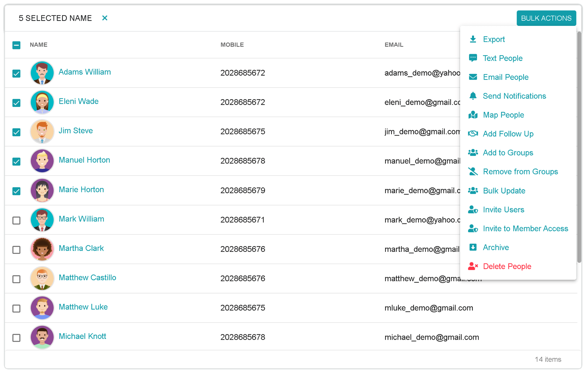This screenshot has width=588, height=370.
Task: Select Add to Groups menu entry
Action: coord(518,153)
